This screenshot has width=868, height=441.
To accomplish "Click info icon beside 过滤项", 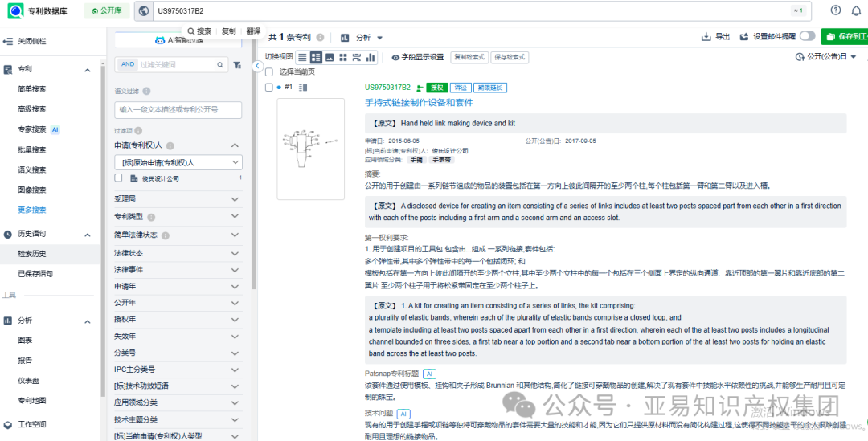I will click(x=138, y=131).
